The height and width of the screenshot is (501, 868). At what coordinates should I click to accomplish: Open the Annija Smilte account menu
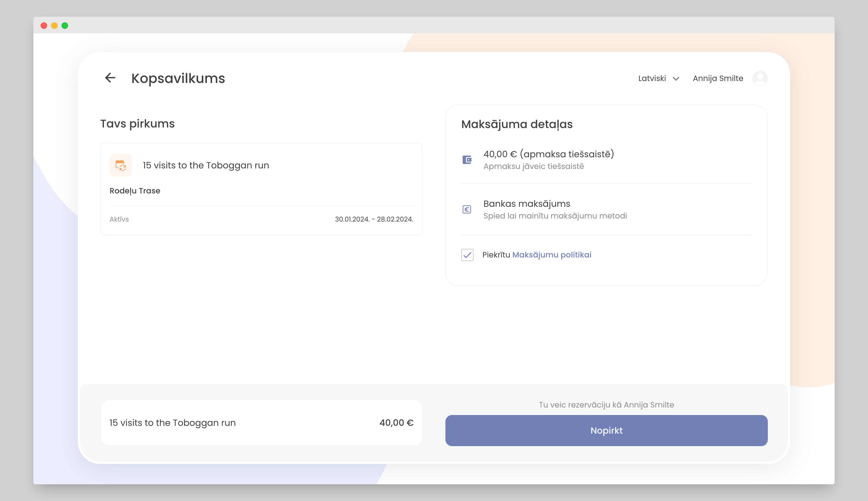point(718,78)
